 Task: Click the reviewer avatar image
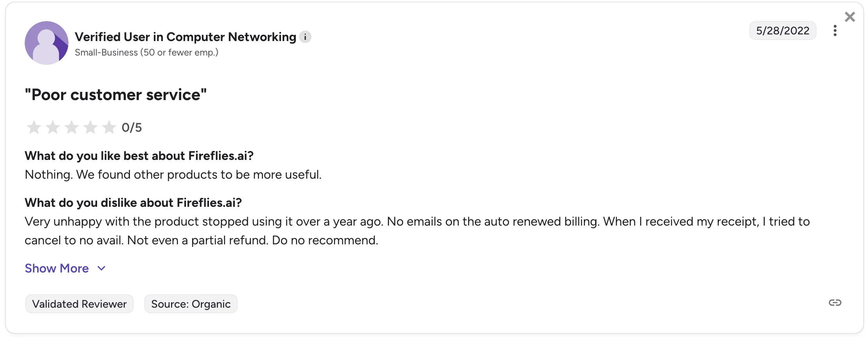click(46, 43)
